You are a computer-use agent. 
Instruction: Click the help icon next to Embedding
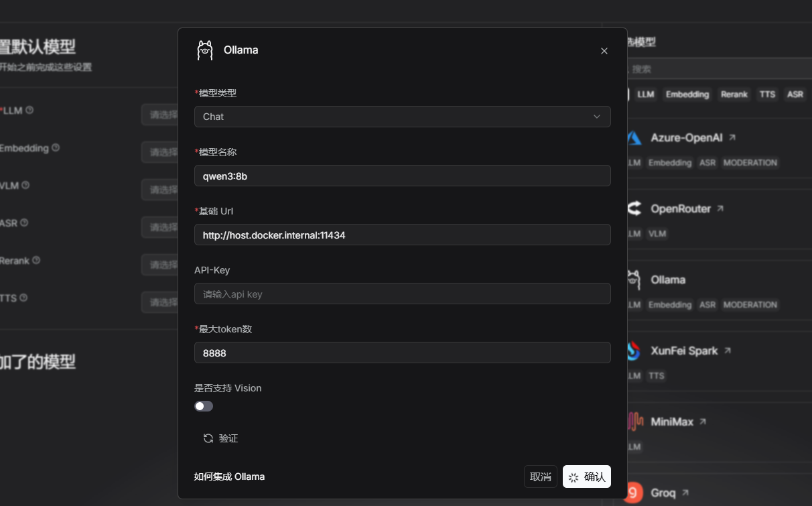pos(56,147)
